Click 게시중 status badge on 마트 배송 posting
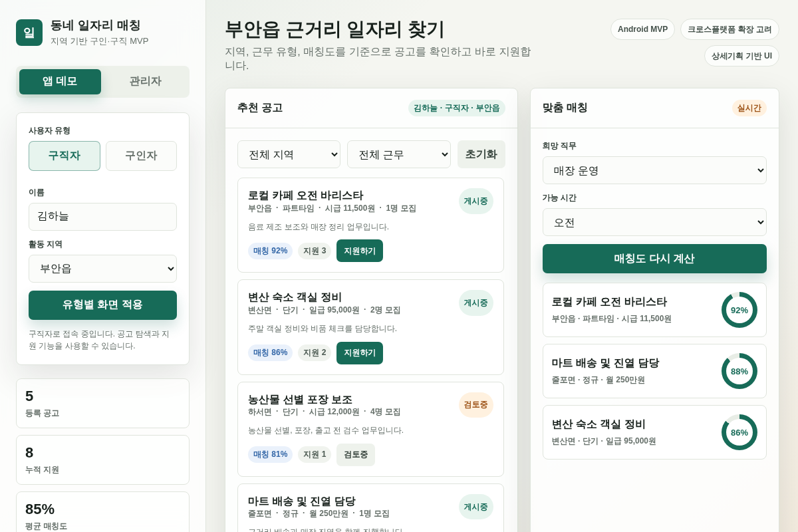Viewport: 798px width, 532px height. point(476,507)
